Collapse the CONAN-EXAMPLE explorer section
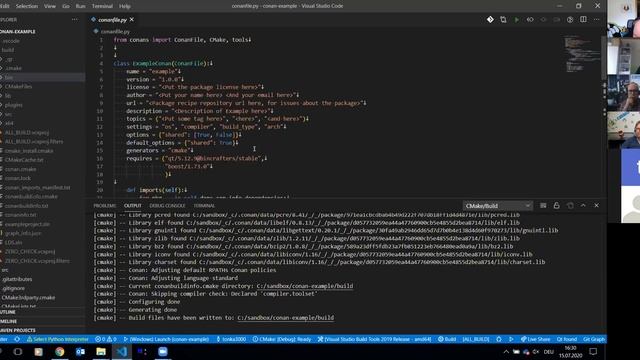 [42, 31]
